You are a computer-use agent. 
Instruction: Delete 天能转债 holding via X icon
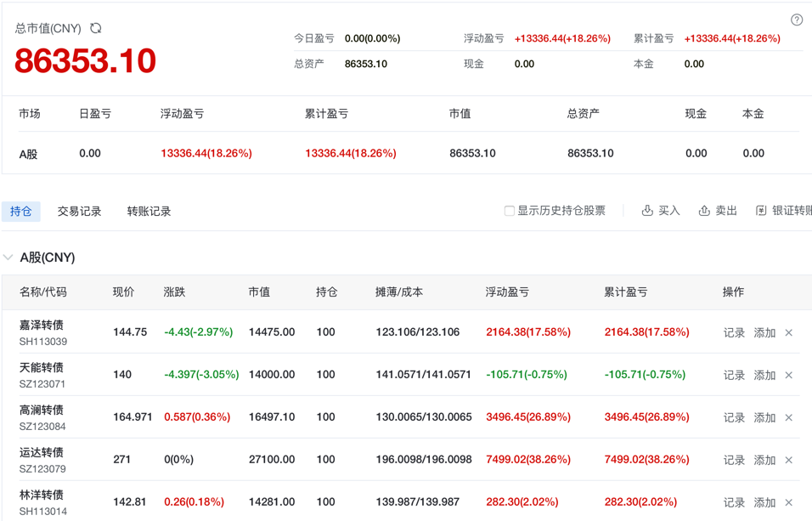[789, 376]
